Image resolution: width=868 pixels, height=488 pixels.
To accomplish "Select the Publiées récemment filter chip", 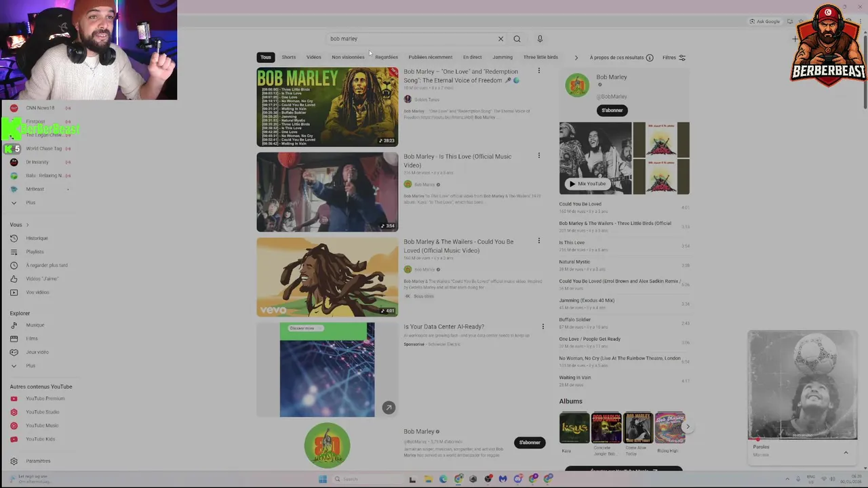I will pyautogui.click(x=430, y=57).
